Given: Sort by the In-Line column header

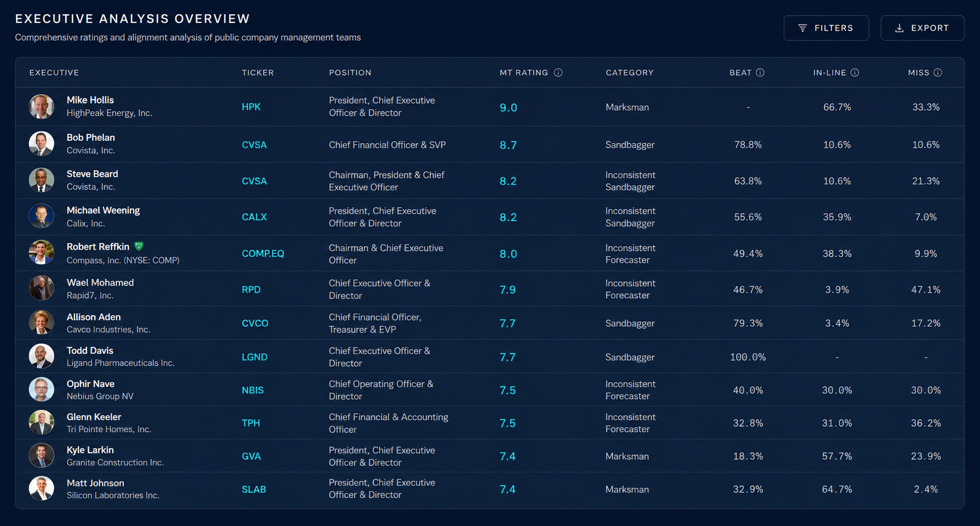Looking at the screenshot, I should tap(829, 73).
